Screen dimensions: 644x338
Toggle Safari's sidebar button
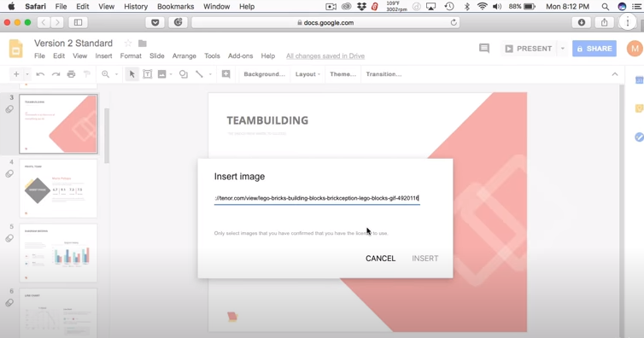pyautogui.click(x=78, y=22)
